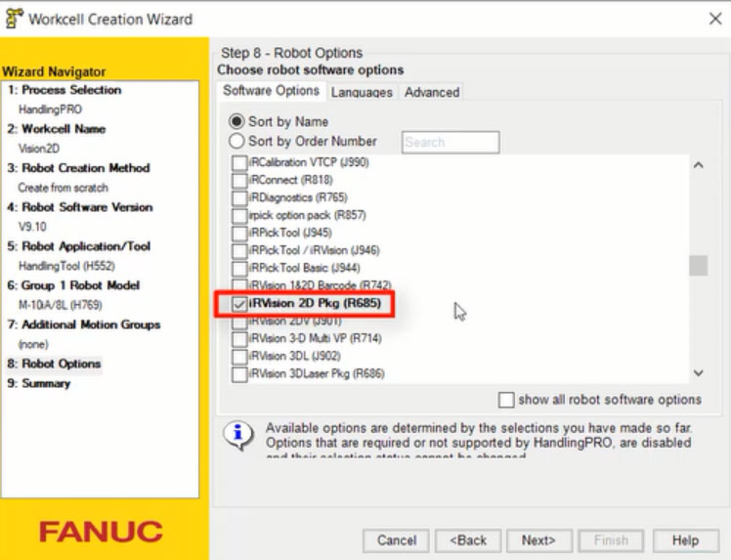The image size is (731, 560).
Task: Select the Sort by Order Number option
Action: click(x=236, y=141)
